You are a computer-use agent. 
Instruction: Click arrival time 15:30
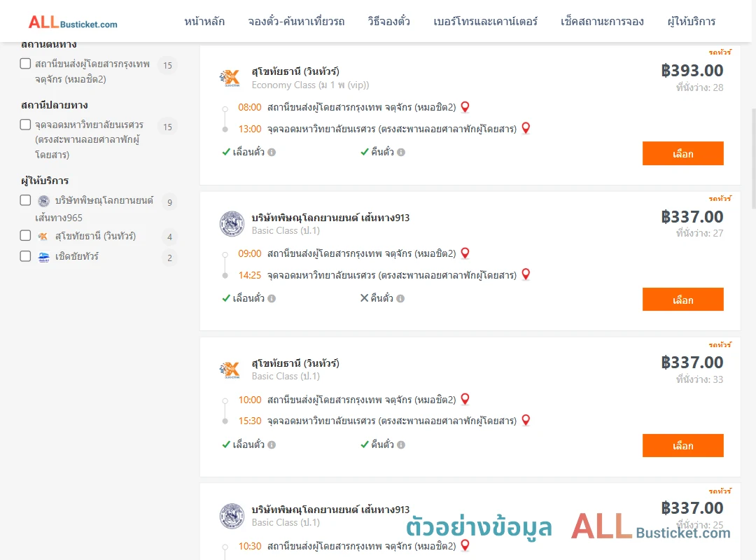tap(250, 421)
